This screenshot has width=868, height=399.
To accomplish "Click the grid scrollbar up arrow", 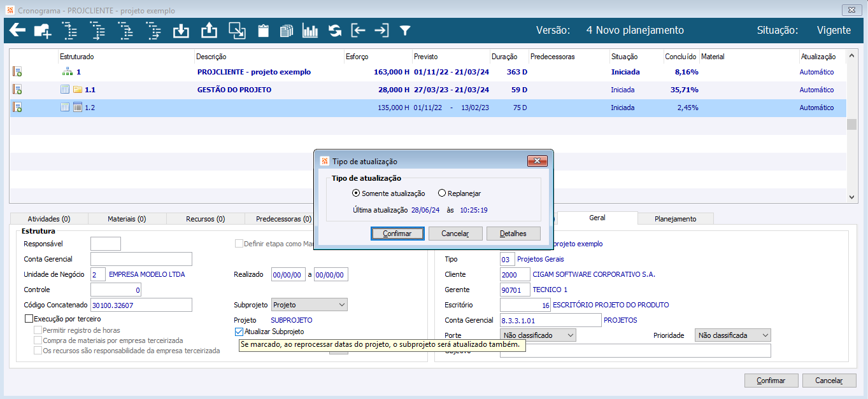I will click(853, 57).
